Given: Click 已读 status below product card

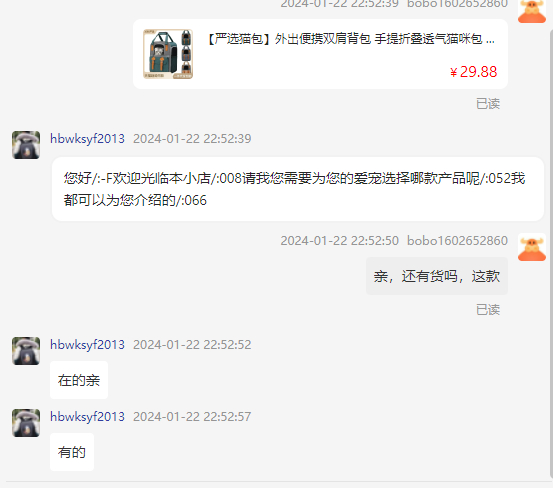Looking at the screenshot, I should click(488, 104).
